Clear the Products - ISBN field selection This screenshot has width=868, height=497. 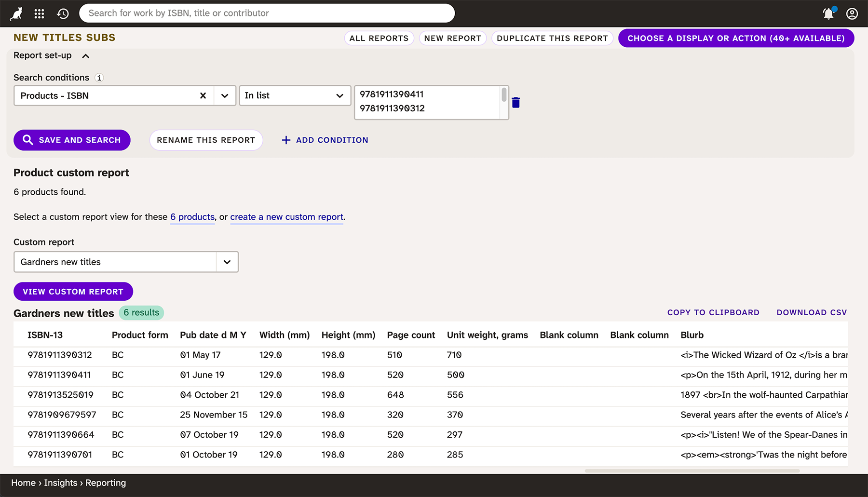203,95
